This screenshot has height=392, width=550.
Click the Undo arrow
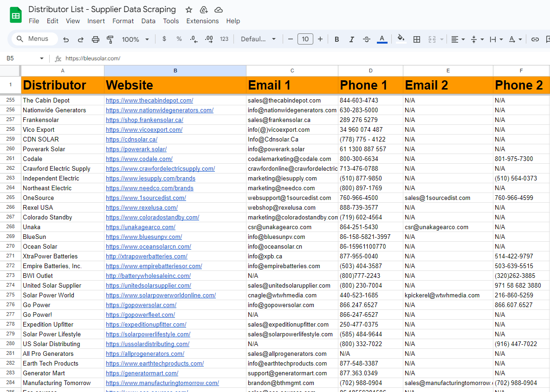coord(66,39)
